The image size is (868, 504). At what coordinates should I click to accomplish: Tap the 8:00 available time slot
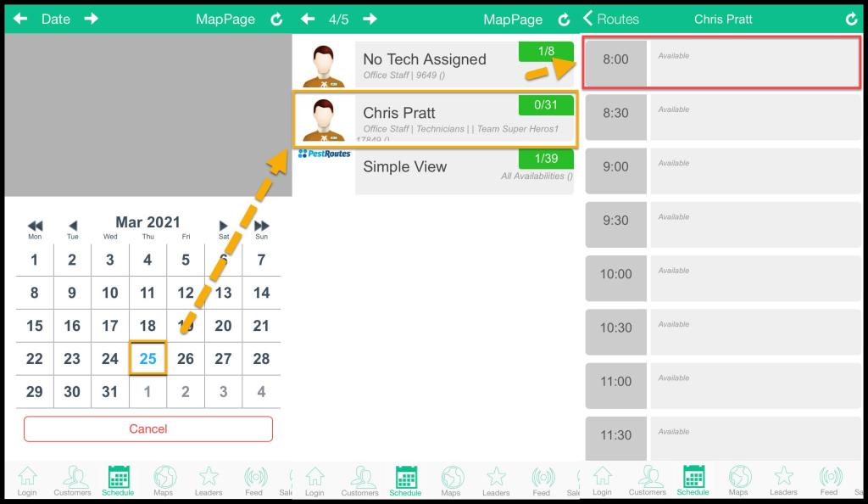click(x=722, y=64)
